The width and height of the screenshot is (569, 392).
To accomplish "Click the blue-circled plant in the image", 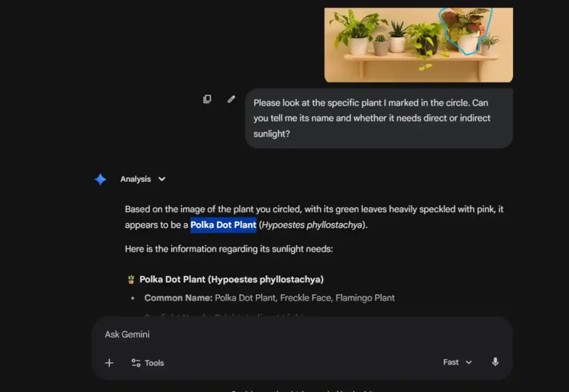I will pos(466,31).
